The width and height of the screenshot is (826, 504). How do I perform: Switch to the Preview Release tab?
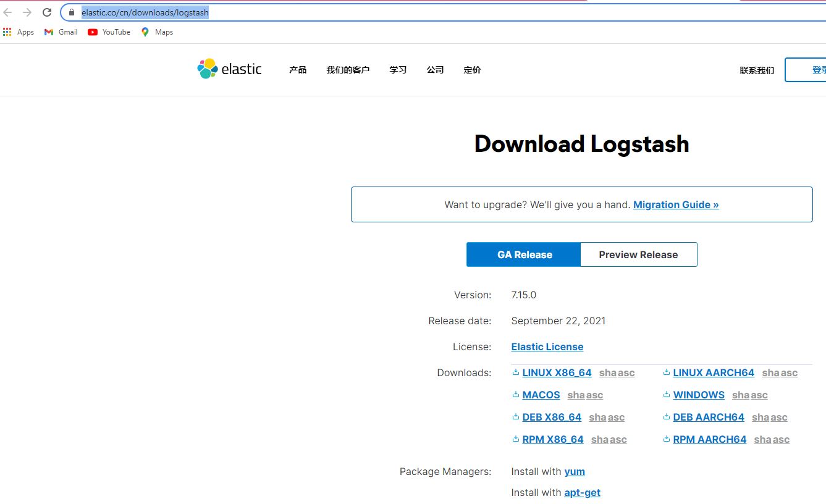(639, 254)
